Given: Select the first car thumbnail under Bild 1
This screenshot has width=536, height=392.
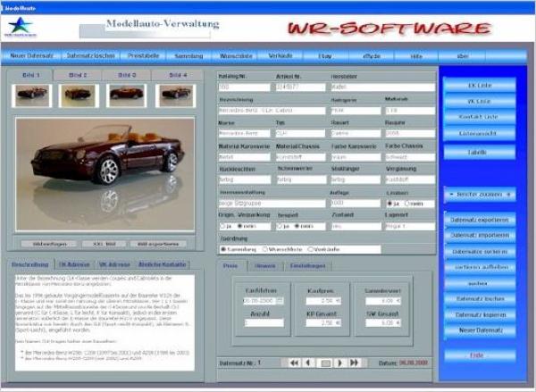Looking at the screenshot, I should (x=32, y=93).
